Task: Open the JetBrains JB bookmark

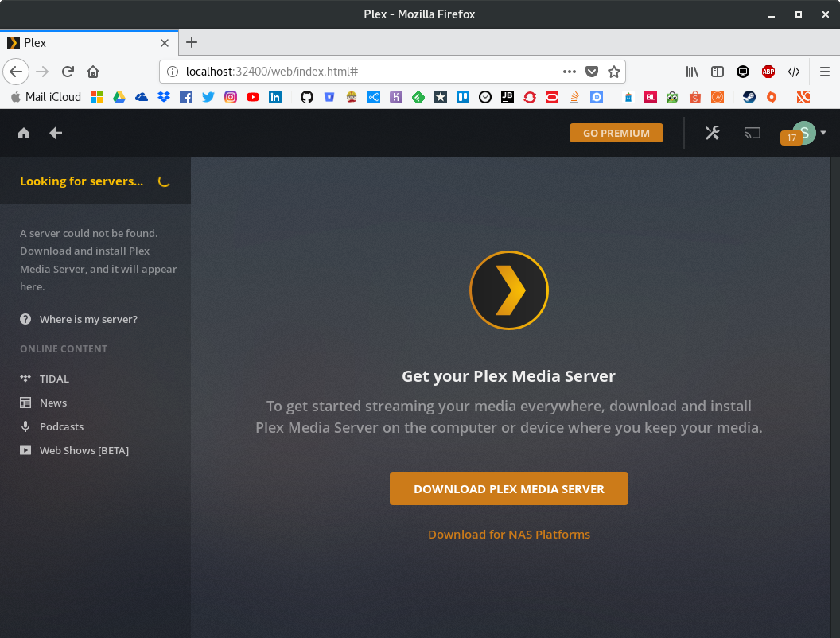Action: (x=507, y=97)
